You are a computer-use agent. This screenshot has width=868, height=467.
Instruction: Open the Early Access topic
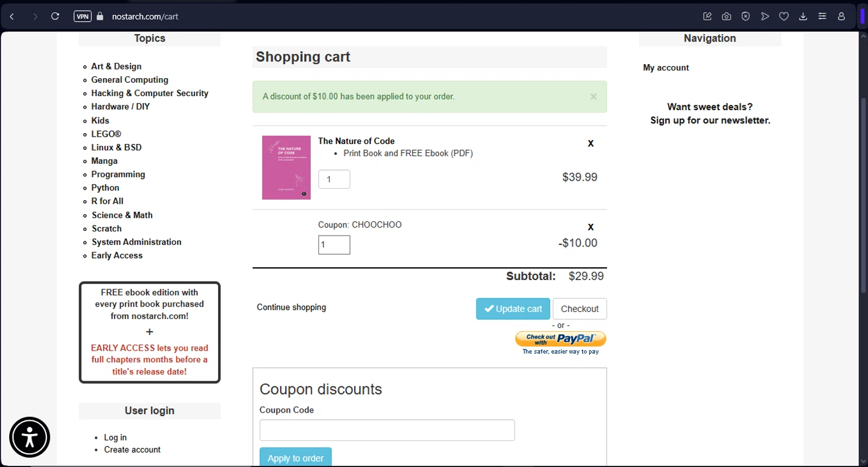(x=117, y=255)
